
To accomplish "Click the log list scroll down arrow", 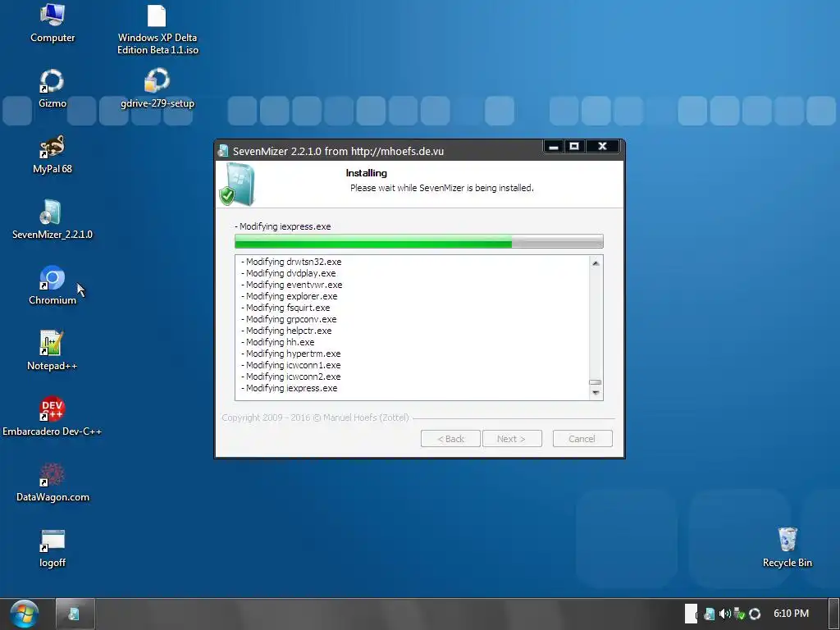I will pyautogui.click(x=596, y=393).
